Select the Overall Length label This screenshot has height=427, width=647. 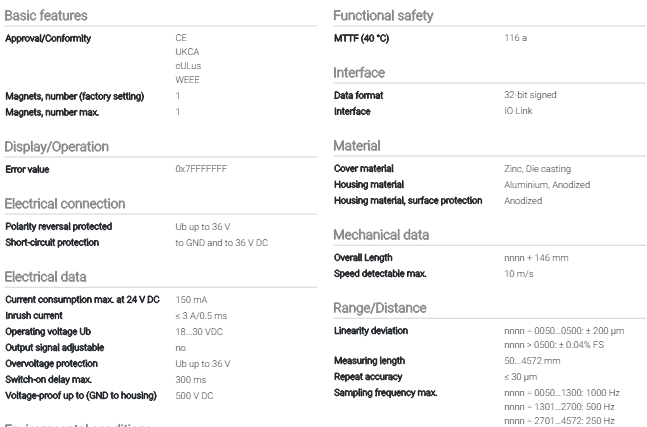[363, 258]
